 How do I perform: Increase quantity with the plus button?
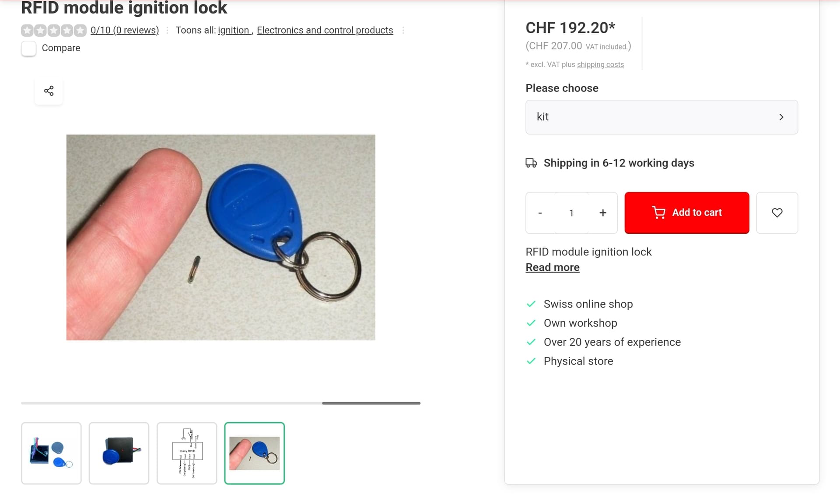pyautogui.click(x=603, y=213)
